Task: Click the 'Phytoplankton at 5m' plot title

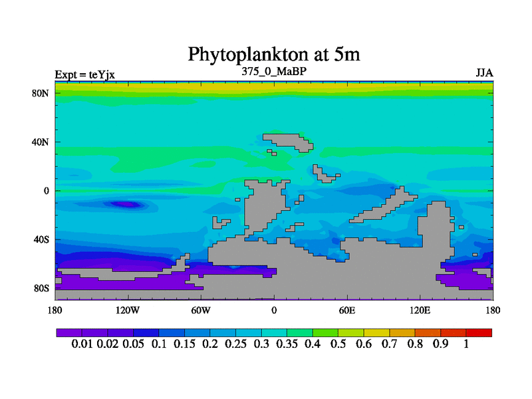Action: tap(273, 53)
